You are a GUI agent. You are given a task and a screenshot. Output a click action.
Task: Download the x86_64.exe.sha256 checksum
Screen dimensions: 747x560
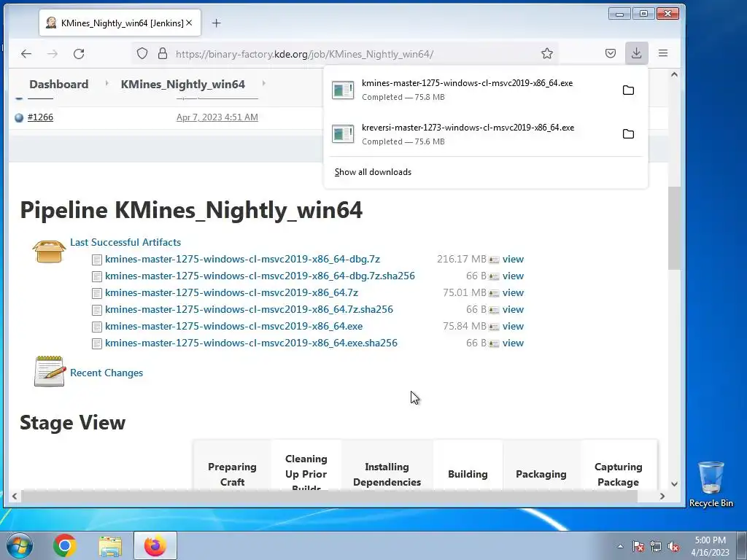[x=251, y=343]
